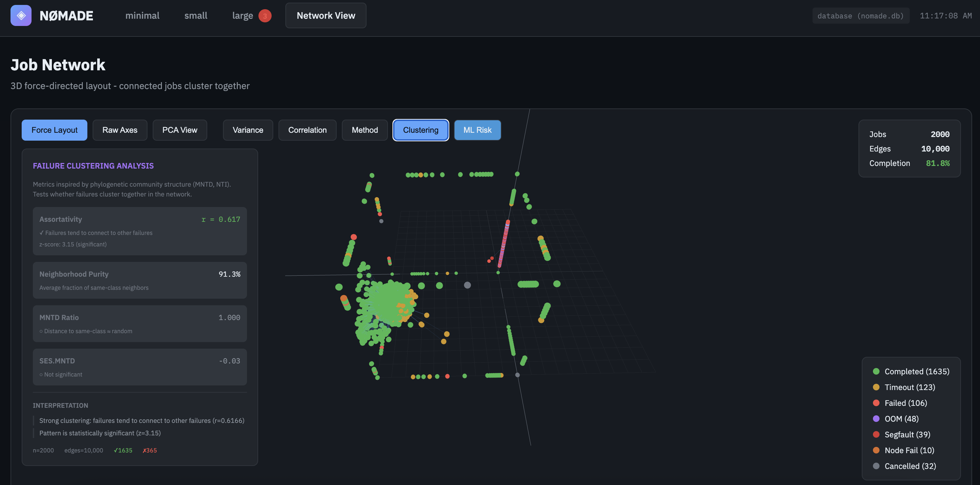This screenshot has height=485, width=980.
Task: Expand the Neighborhood Purity metric card
Action: pyautogui.click(x=140, y=280)
